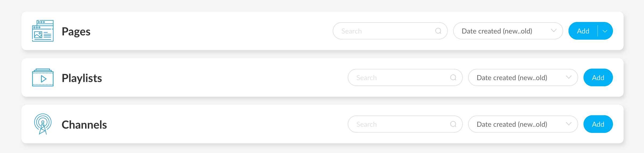Click the Channels broadcast tower icon
Screen dimensions: 644x153
click(43, 124)
